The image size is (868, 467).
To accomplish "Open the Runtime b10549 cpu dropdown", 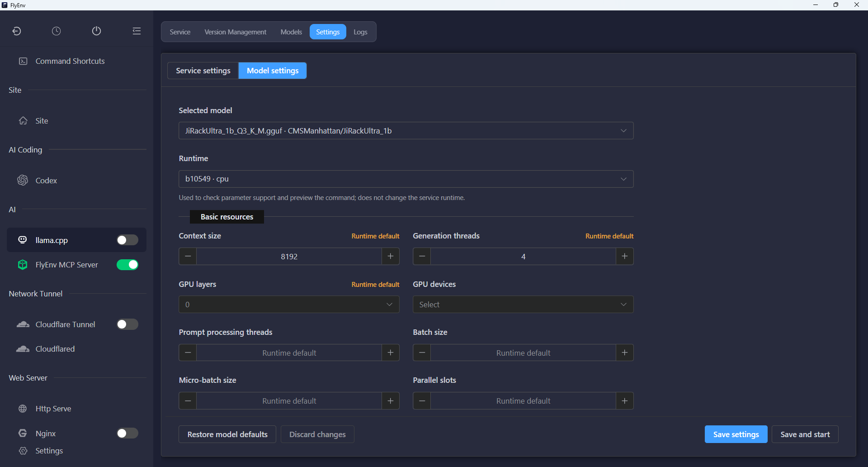I will tap(406, 179).
